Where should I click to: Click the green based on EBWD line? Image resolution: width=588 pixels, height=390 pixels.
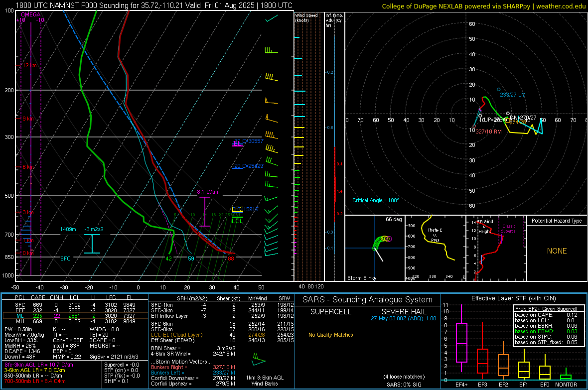[x=546, y=331]
